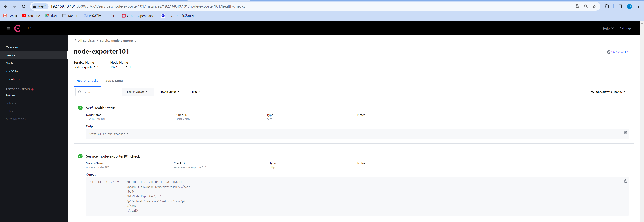Open the Unhealthy to Healthy sort dropdown
This screenshot has height=222, width=644.
point(608,92)
